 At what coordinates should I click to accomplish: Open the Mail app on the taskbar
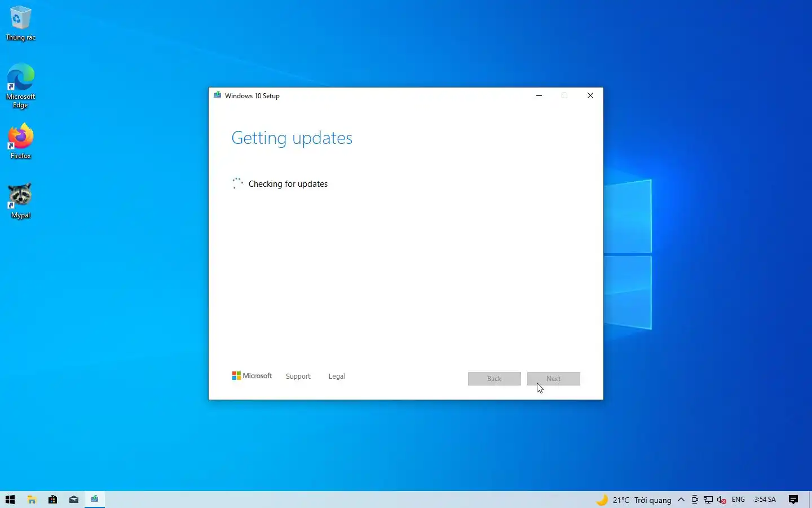[74, 500]
